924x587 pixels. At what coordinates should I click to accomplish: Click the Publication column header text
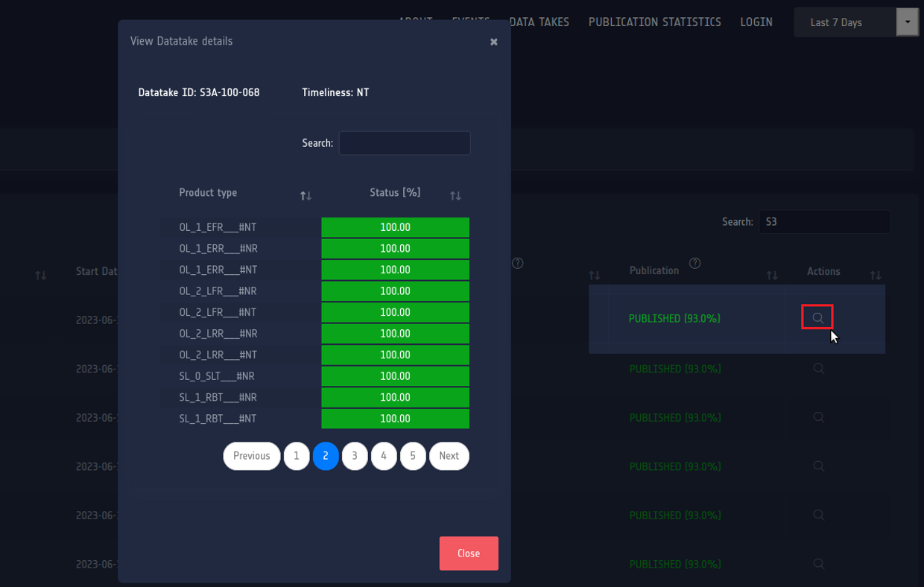pyautogui.click(x=654, y=270)
